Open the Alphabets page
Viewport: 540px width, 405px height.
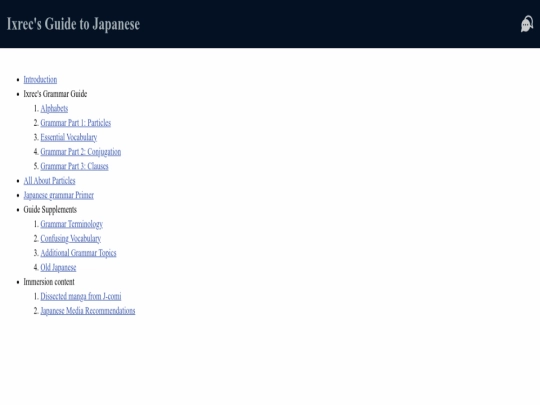[54, 108]
